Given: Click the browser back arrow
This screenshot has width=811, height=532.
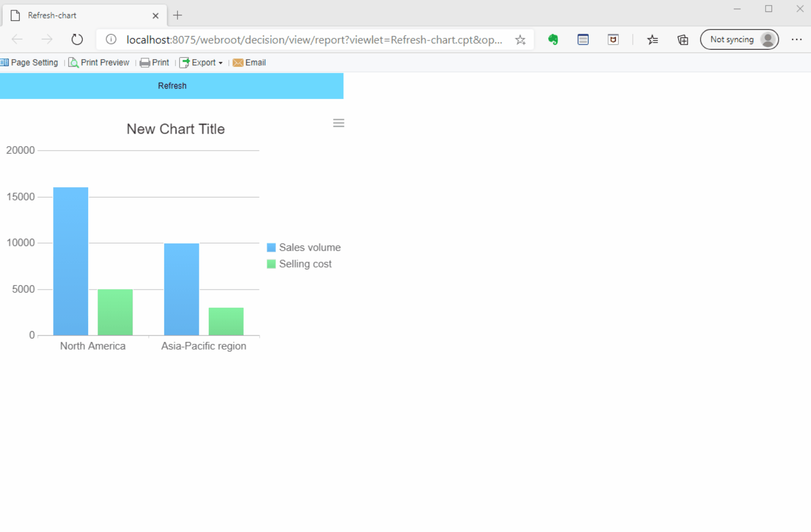Looking at the screenshot, I should [x=17, y=39].
